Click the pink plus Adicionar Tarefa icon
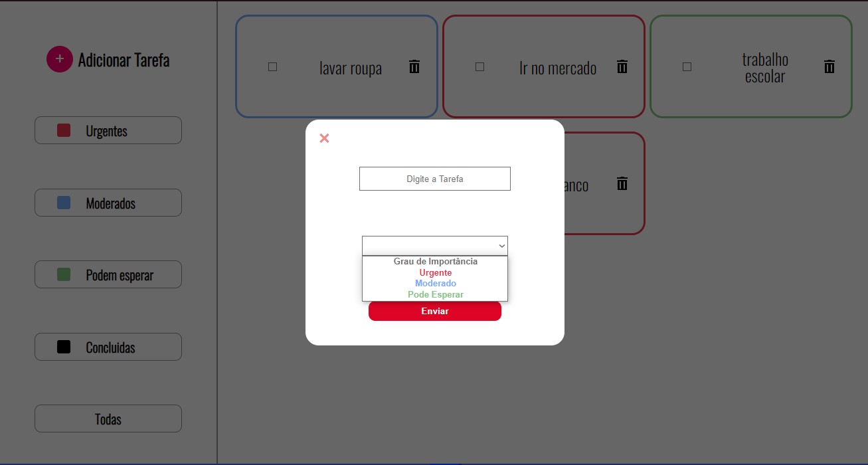868x465 pixels. click(60, 59)
